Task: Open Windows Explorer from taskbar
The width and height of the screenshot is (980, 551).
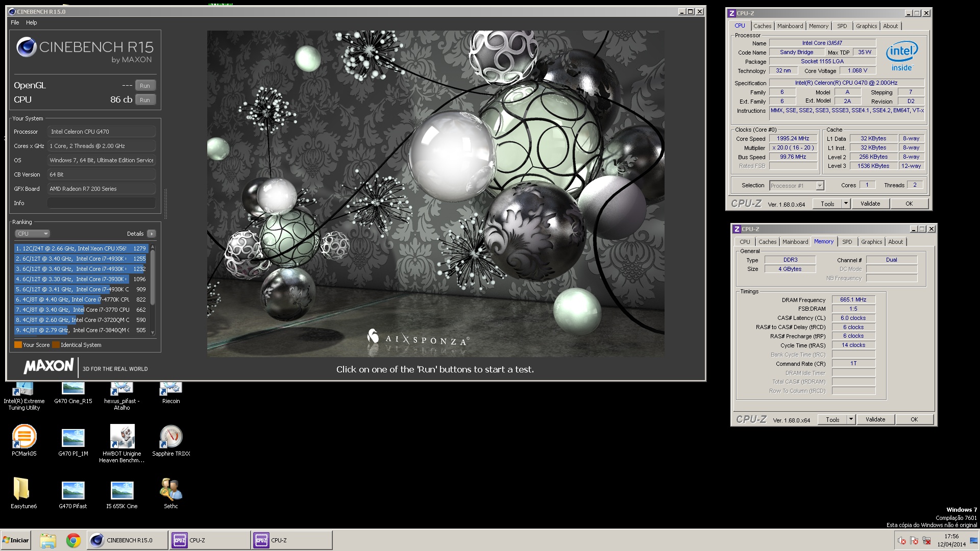Action: [48, 540]
